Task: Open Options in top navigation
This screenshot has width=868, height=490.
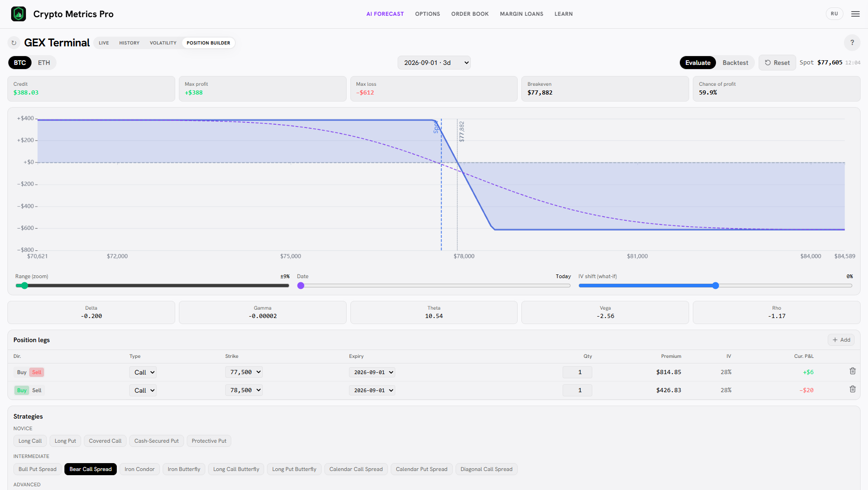Action: [428, 14]
